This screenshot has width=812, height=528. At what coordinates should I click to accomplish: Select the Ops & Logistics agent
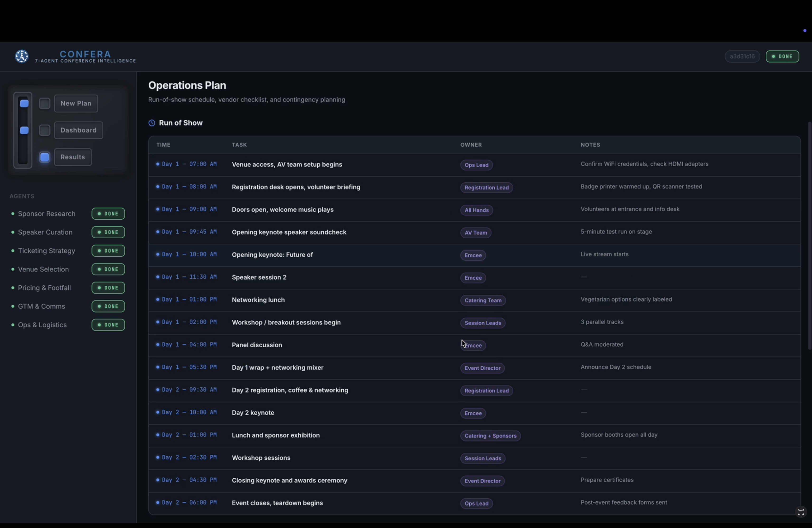42,325
